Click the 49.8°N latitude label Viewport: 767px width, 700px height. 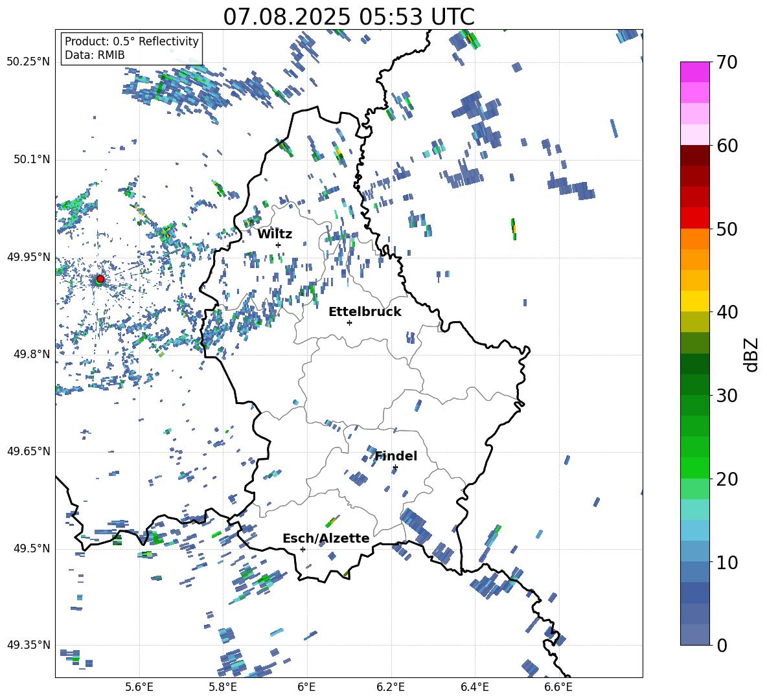pyautogui.click(x=31, y=354)
